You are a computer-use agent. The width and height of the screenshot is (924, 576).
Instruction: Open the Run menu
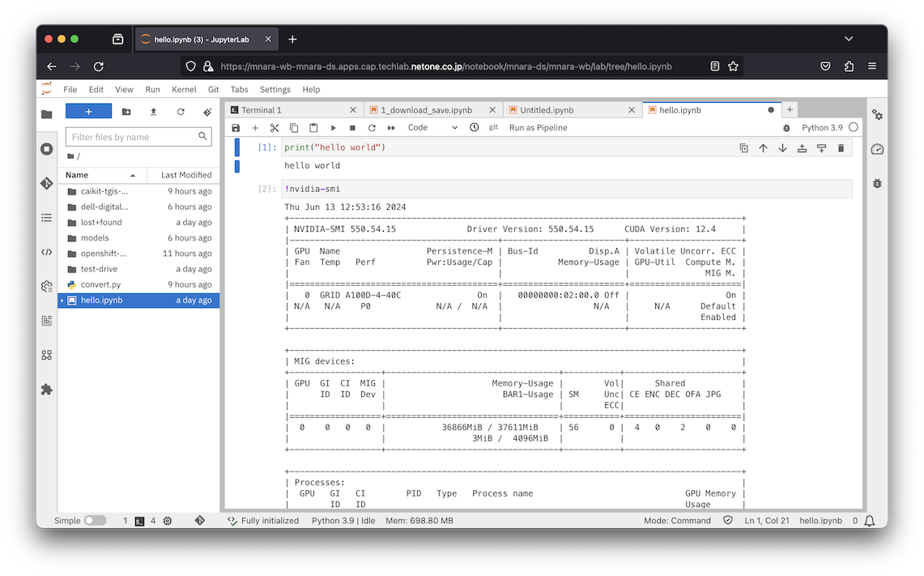click(152, 90)
